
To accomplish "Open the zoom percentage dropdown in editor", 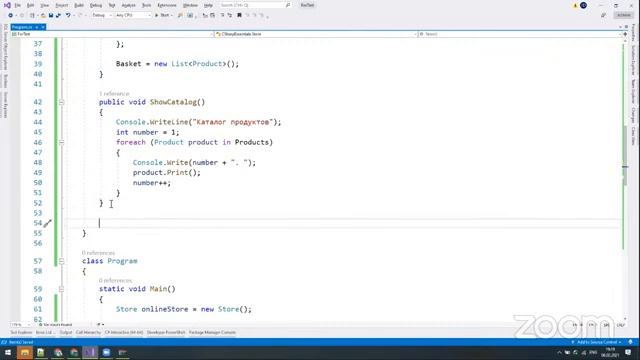I will (20, 325).
